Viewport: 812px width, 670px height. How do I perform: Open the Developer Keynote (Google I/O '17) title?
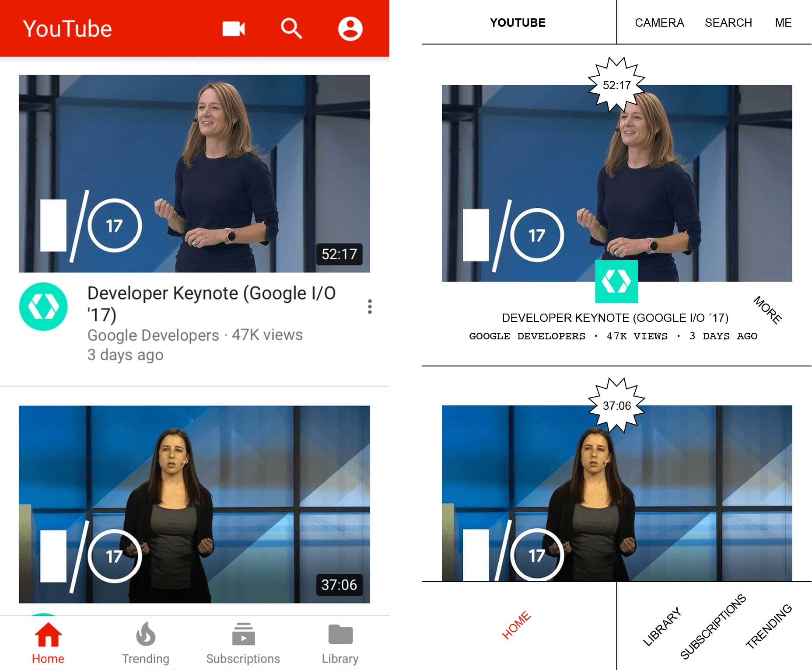tap(211, 304)
